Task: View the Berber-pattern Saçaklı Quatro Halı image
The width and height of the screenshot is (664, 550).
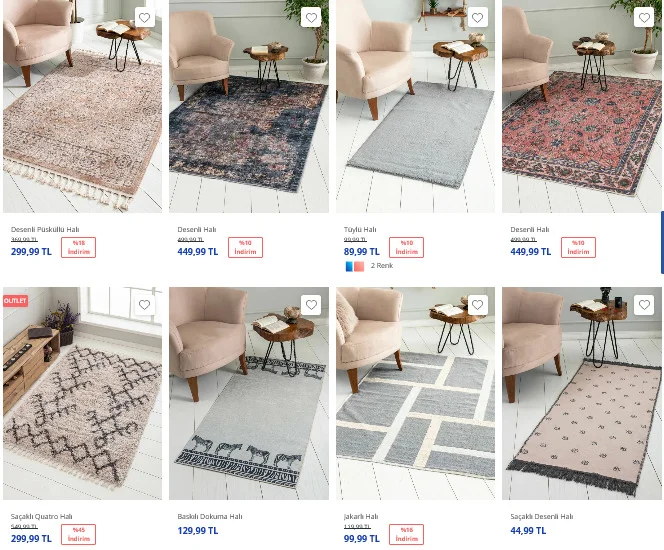Action: (82, 393)
